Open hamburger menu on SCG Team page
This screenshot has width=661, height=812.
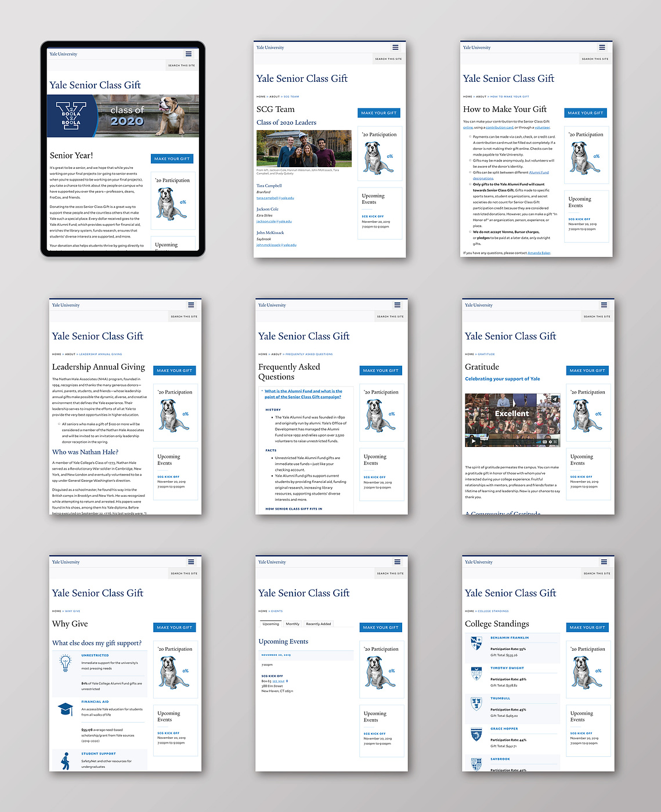point(395,48)
